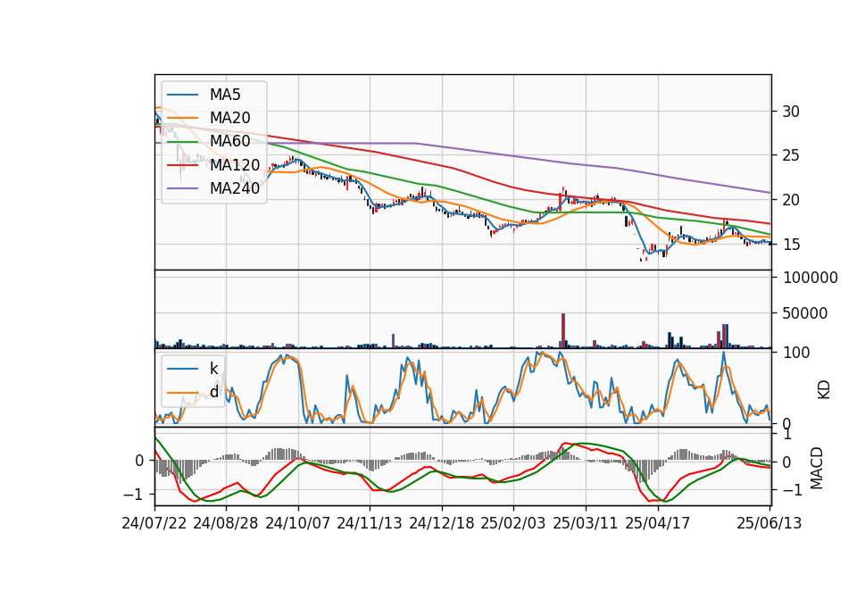The image size is (857, 616).
Task: Click the MACD right axis value 1
Action: pyautogui.click(x=787, y=435)
